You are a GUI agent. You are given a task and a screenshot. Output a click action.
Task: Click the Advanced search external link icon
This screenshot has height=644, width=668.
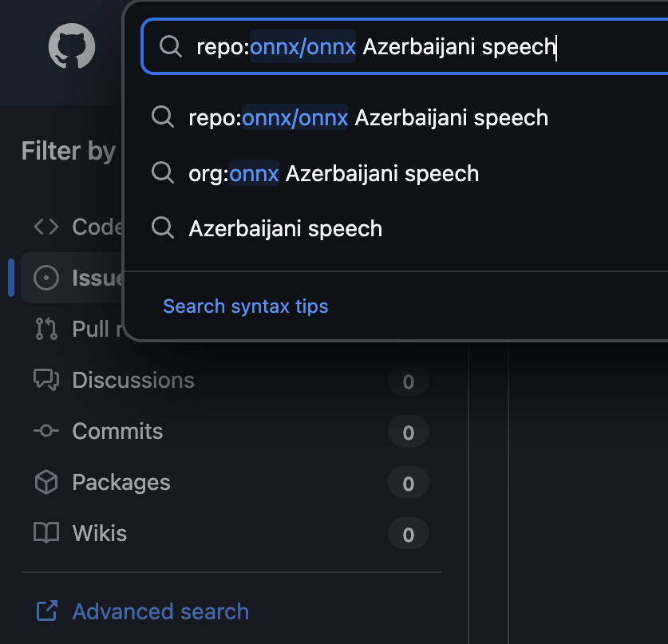(x=46, y=612)
